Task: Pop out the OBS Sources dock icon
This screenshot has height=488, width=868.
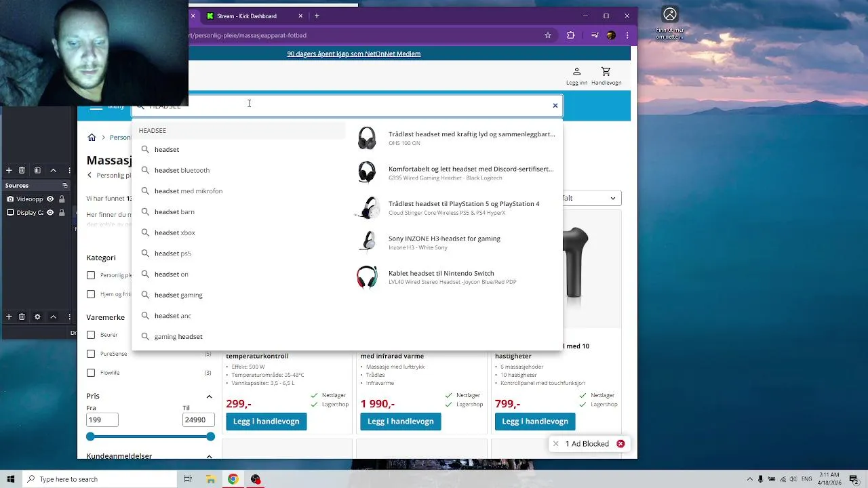Action: tap(65, 186)
